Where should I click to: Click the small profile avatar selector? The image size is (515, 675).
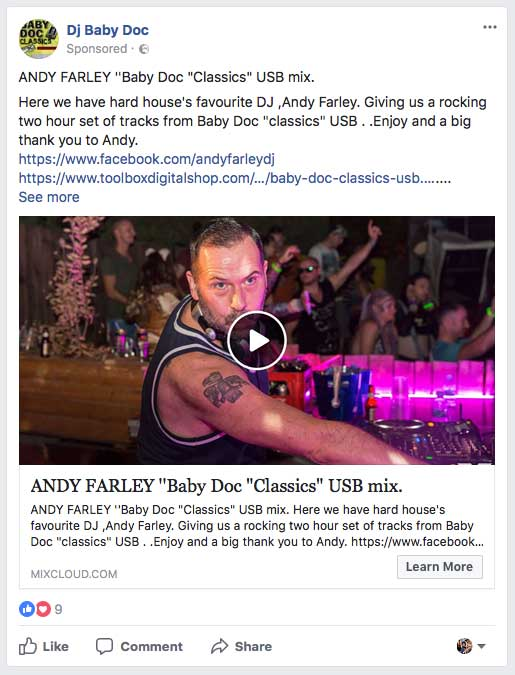pos(464,646)
